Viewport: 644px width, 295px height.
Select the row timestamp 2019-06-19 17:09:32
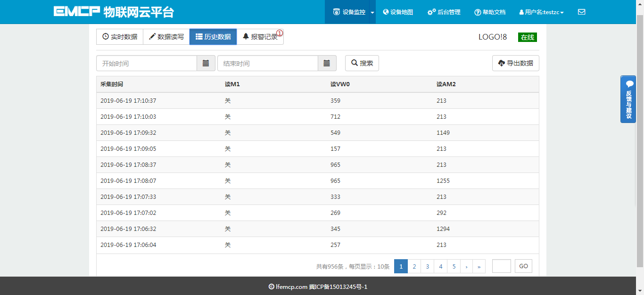coord(128,133)
